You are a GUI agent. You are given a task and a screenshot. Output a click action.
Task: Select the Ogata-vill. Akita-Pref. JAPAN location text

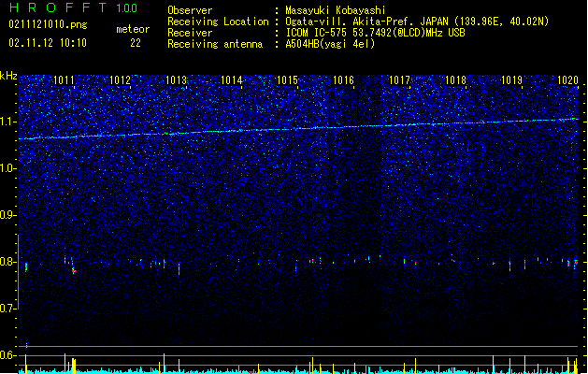click(x=417, y=22)
